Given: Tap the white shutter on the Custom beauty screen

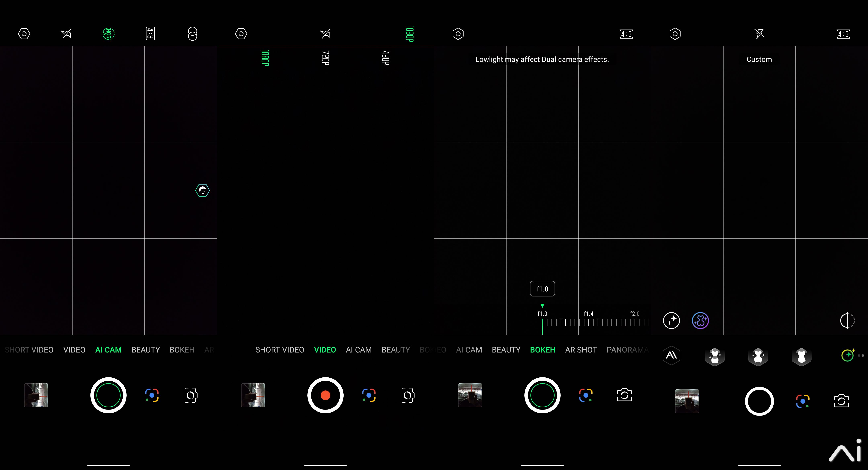Looking at the screenshot, I should click(x=759, y=401).
